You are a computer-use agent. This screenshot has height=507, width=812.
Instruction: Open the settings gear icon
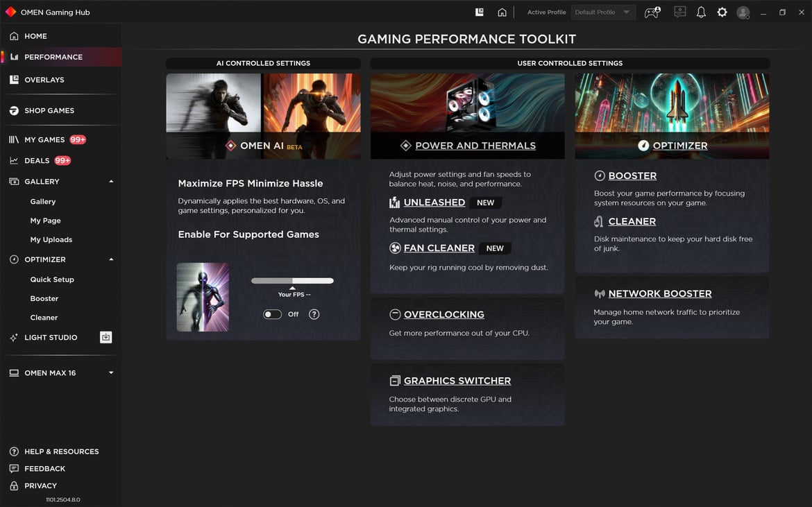722,12
